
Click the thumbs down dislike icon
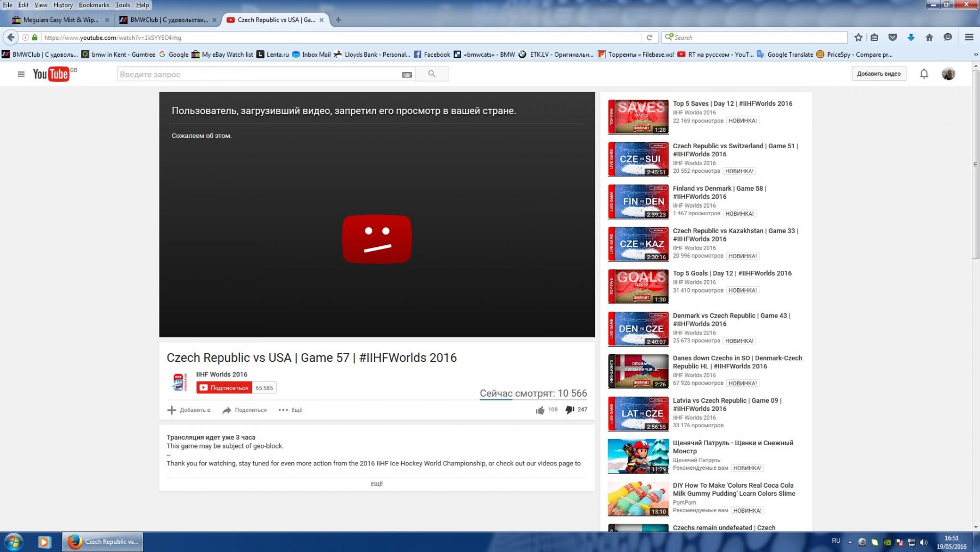point(569,410)
